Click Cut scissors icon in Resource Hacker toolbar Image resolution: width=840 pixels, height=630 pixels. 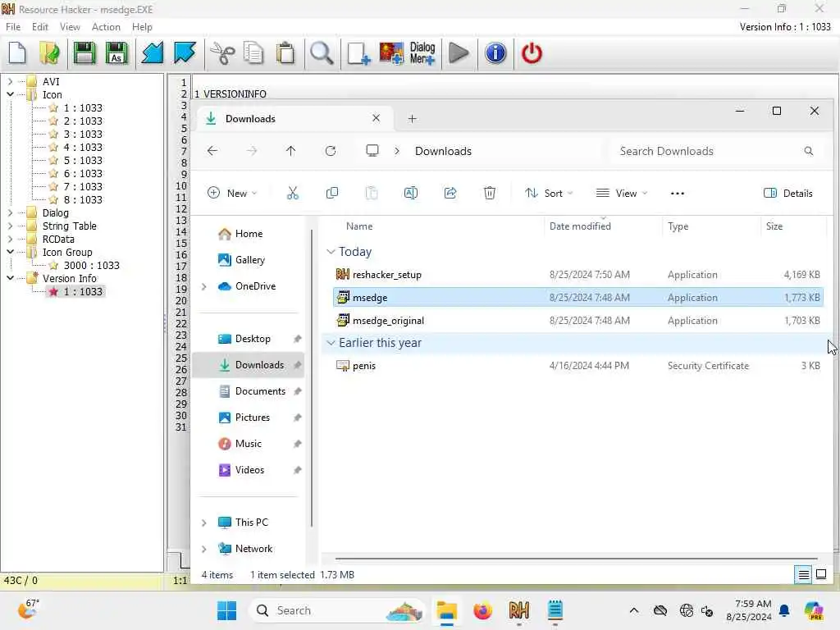(x=221, y=53)
